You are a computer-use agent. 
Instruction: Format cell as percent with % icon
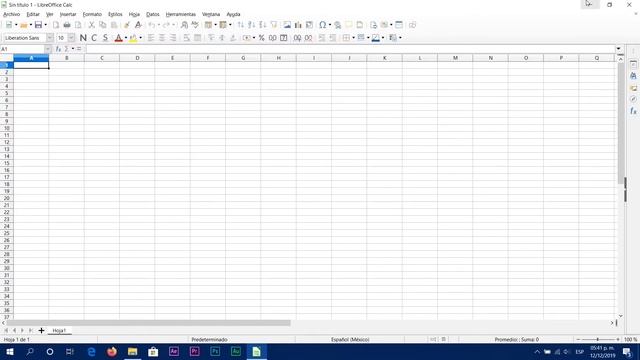tap(262, 38)
